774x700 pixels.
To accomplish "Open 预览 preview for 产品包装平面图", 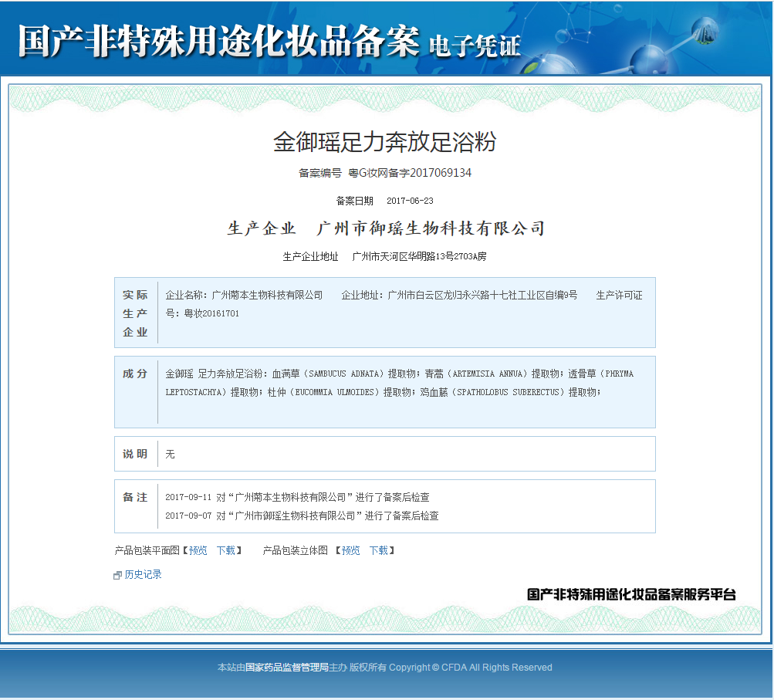I will [x=198, y=550].
